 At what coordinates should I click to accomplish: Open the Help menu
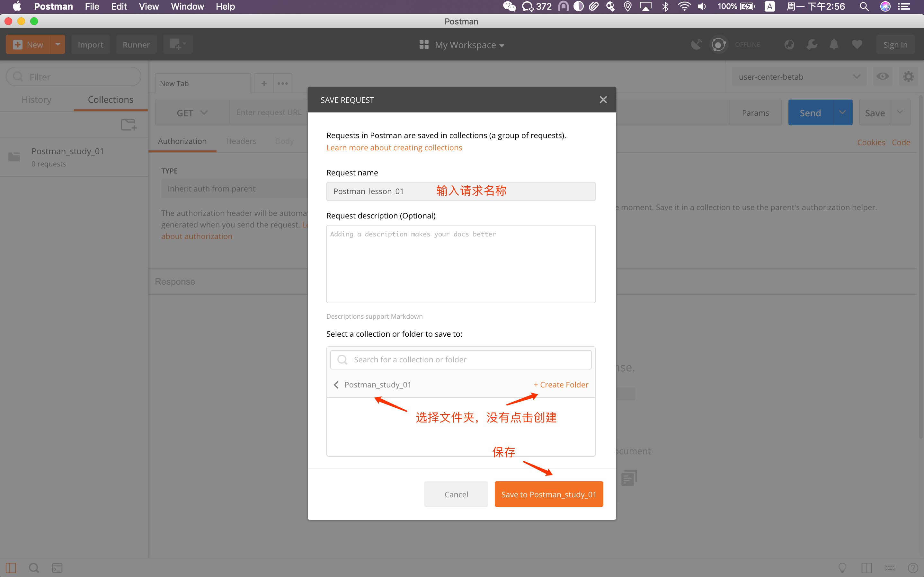tap(225, 6)
